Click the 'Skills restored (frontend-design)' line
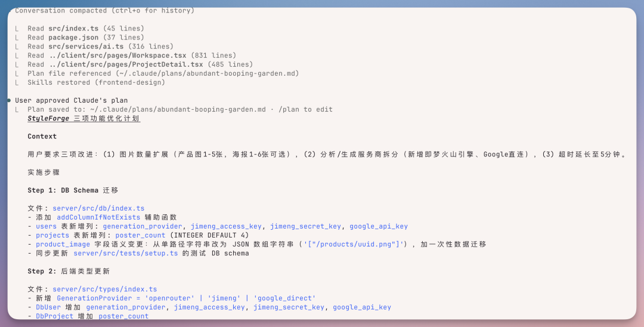 (96, 82)
